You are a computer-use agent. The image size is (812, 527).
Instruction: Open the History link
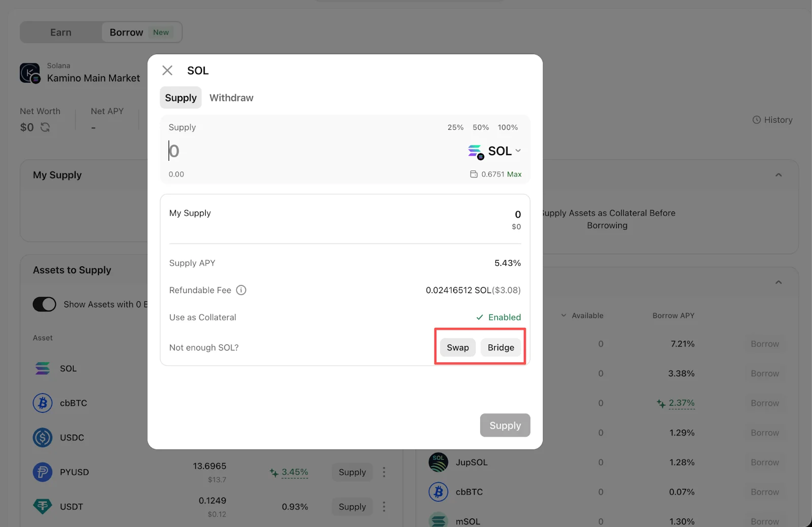(x=772, y=120)
